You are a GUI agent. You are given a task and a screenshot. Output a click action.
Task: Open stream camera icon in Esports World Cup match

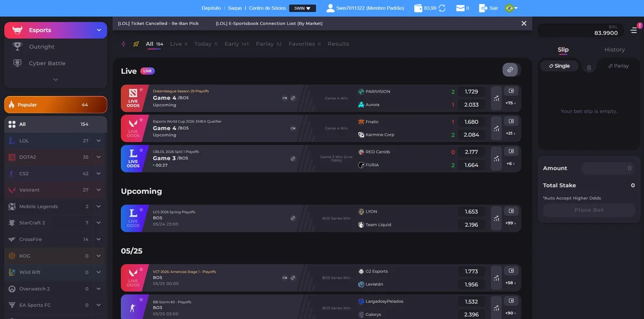click(293, 128)
